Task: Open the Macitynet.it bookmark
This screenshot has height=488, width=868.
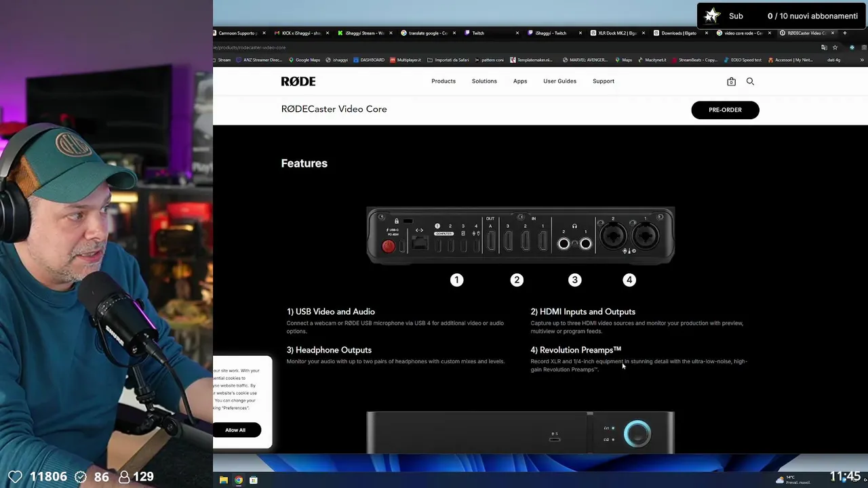Action: point(652,60)
